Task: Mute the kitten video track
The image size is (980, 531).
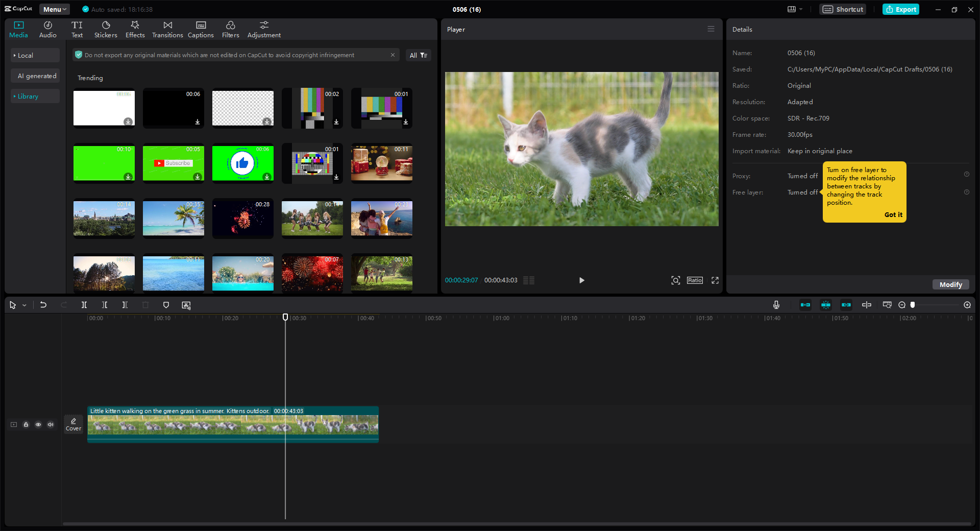Action: tap(50, 424)
